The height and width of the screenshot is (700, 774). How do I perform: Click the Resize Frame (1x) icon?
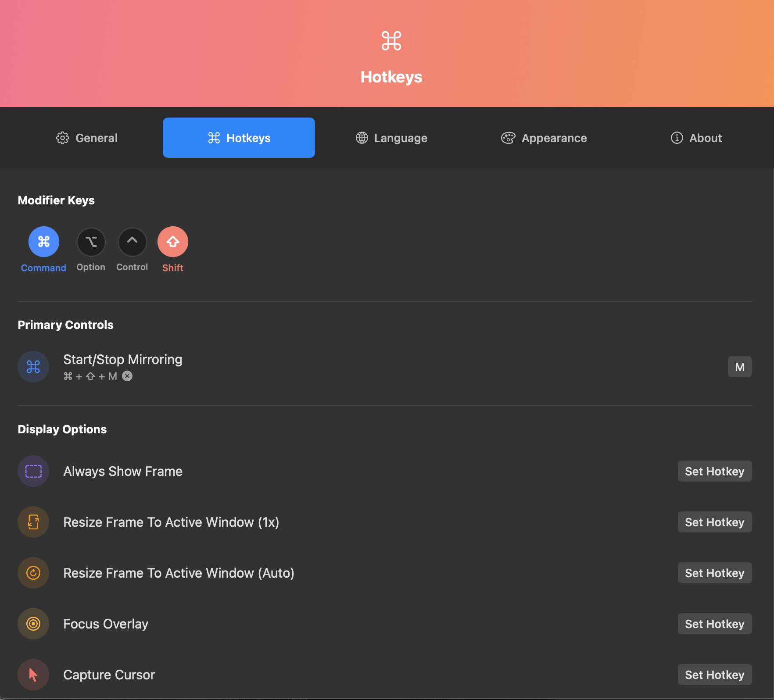(x=33, y=522)
